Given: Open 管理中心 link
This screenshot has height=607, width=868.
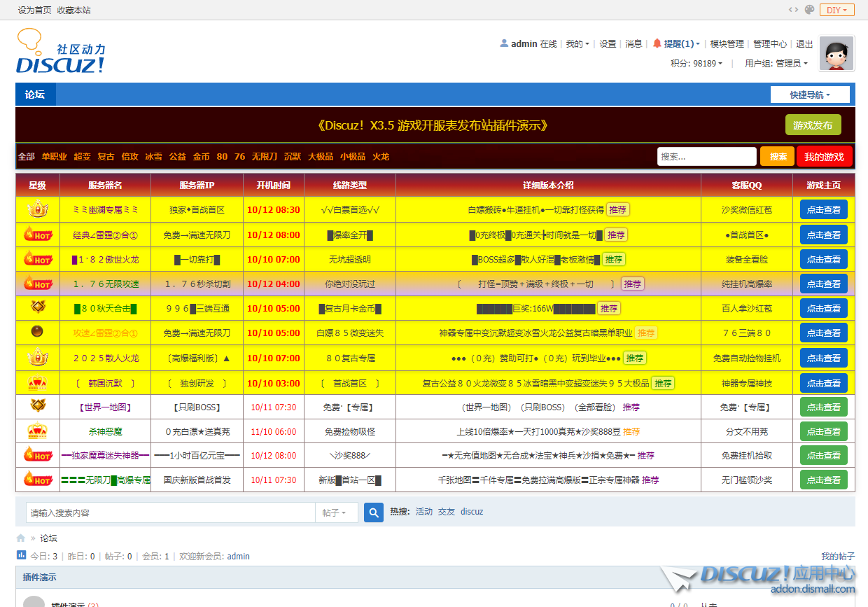Looking at the screenshot, I should click(770, 43).
